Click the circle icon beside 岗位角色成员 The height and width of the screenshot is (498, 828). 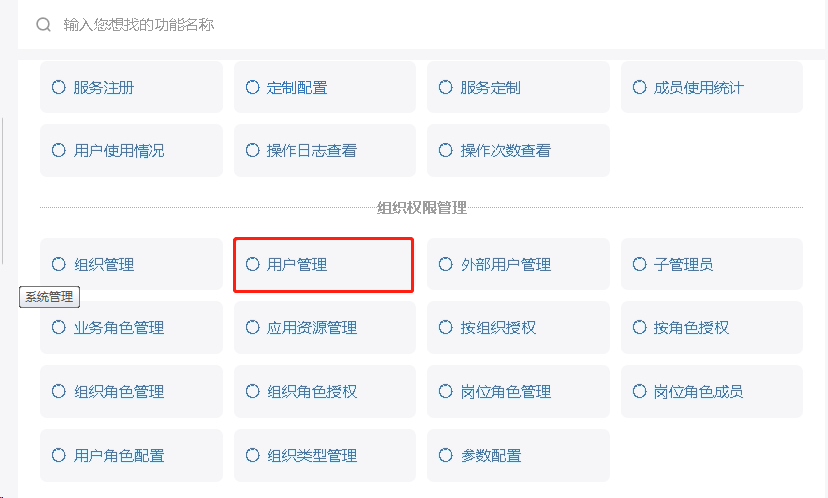point(639,391)
